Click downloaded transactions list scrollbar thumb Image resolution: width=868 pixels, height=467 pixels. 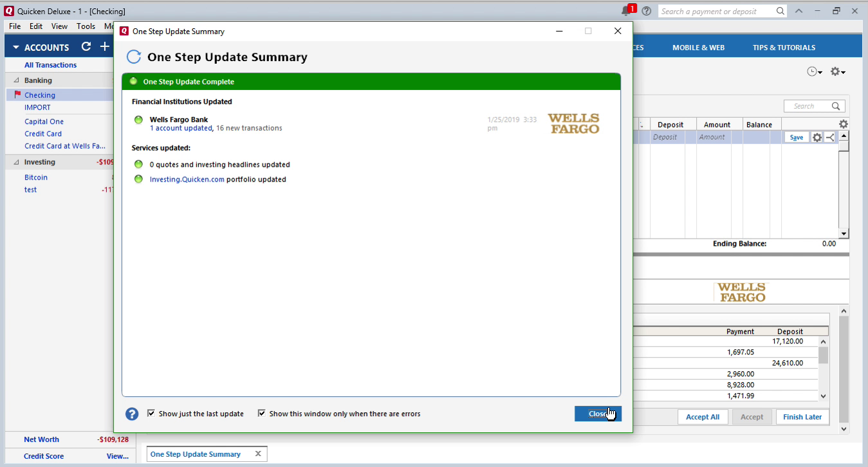pyautogui.click(x=823, y=356)
